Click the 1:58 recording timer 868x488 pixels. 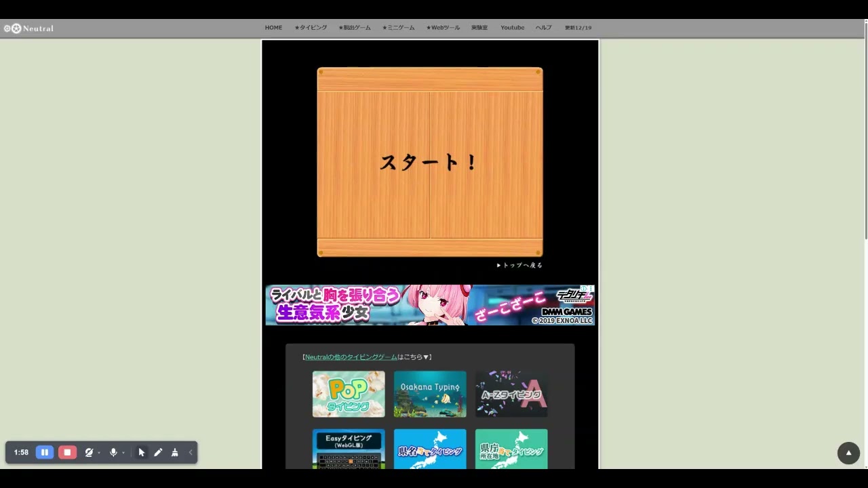[x=21, y=452]
